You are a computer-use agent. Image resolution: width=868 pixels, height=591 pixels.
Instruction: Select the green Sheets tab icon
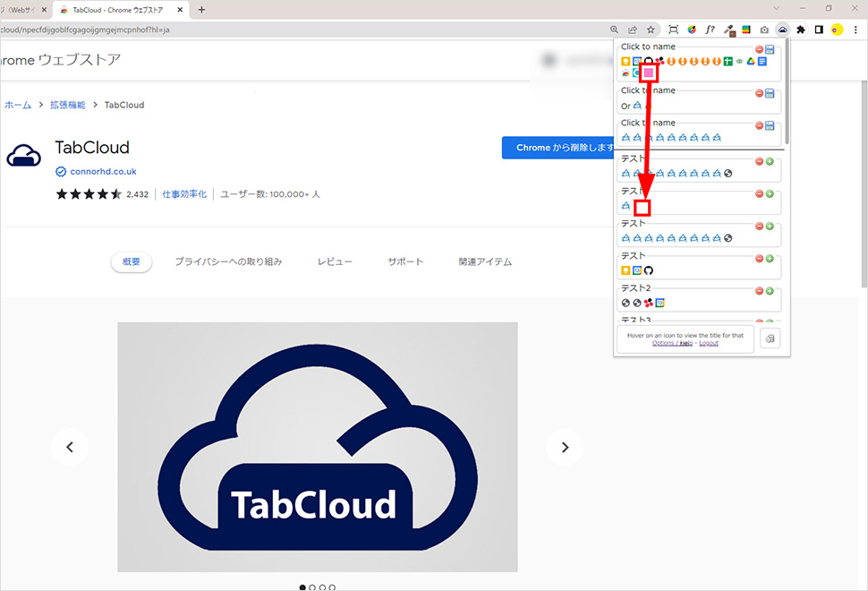pyautogui.click(x=728, y=61)
